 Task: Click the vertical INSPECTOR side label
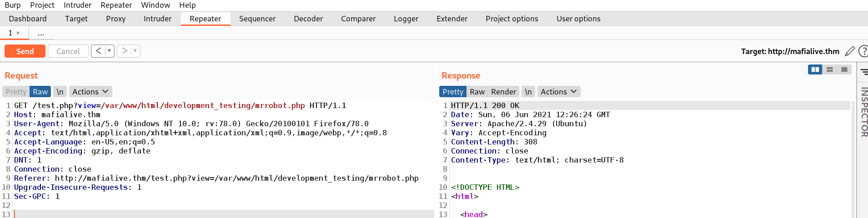point(864,112)
